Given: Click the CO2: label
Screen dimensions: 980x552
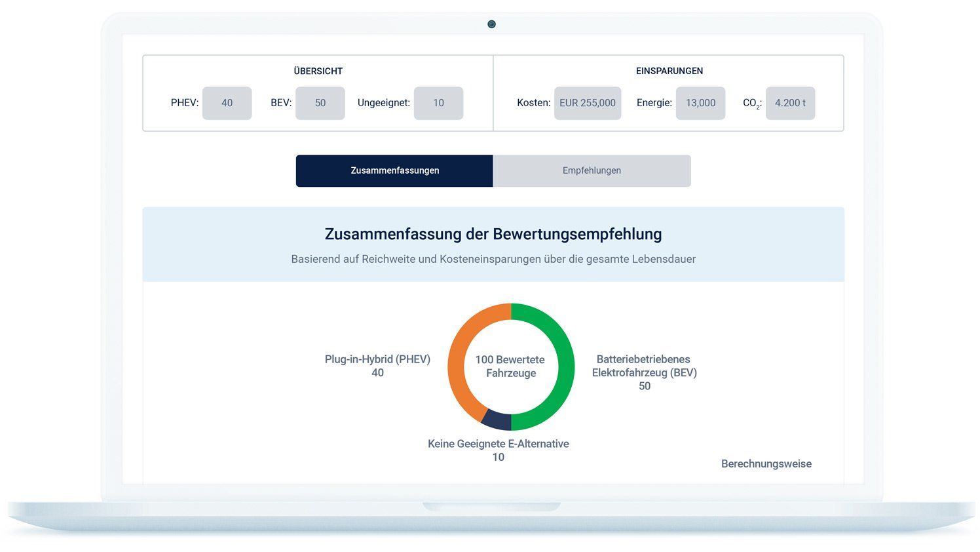Looking at the screenshot, I should pyautogui.click(x=752, y=104).
